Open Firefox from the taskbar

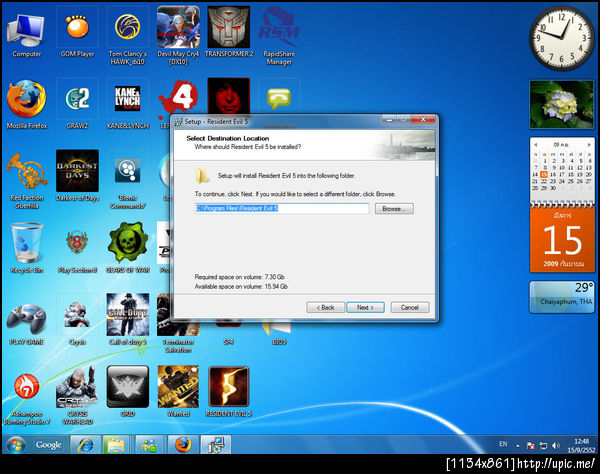183,445
